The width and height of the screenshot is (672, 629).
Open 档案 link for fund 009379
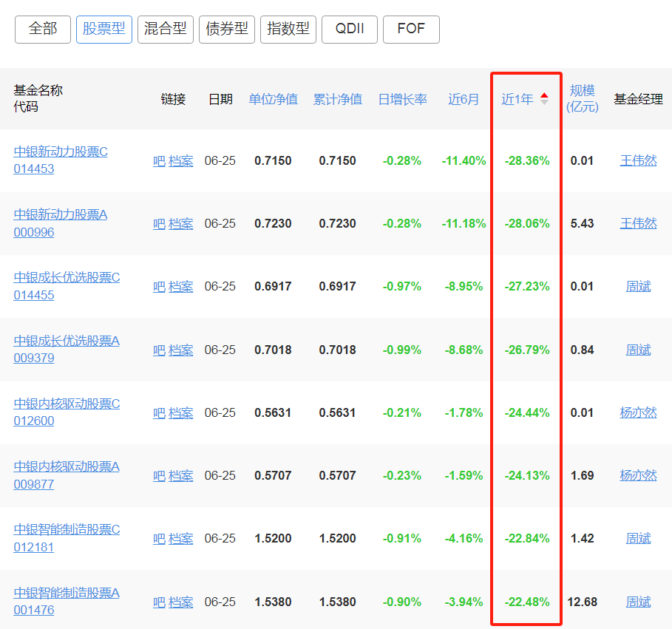coord(181,350)
